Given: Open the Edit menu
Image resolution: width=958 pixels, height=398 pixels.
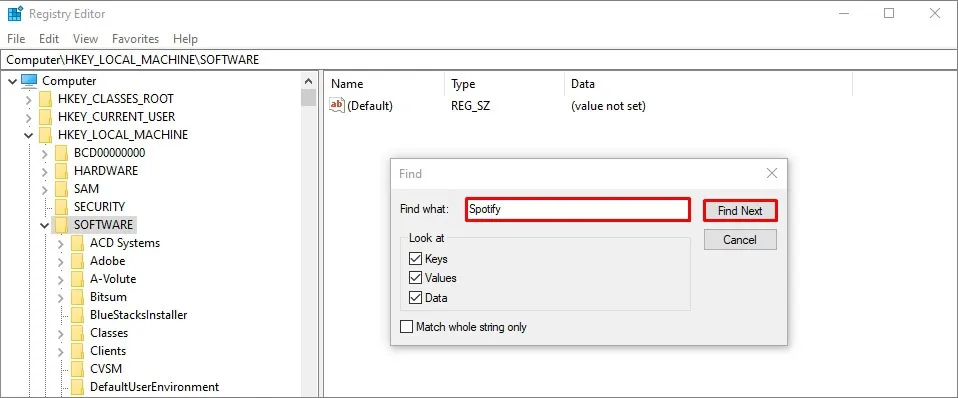Looking at the screenshot, I should [49, 39].
